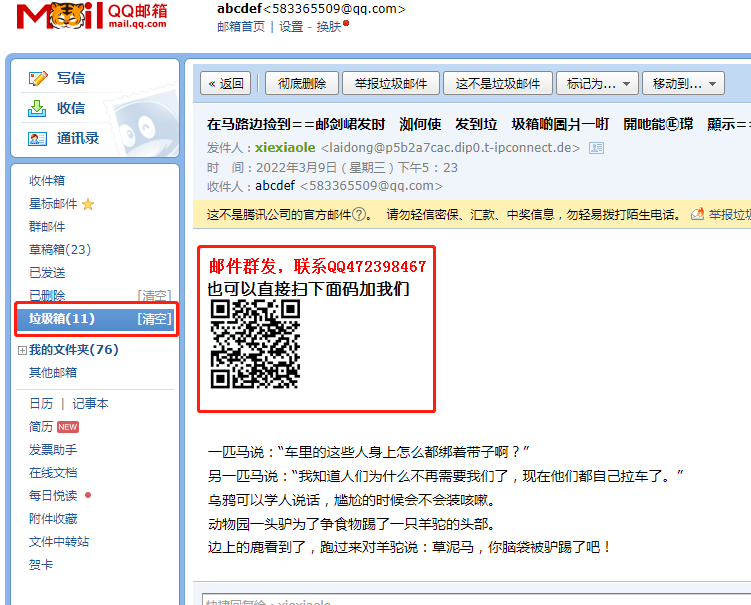Open the 记事本 notepad link

90,404
